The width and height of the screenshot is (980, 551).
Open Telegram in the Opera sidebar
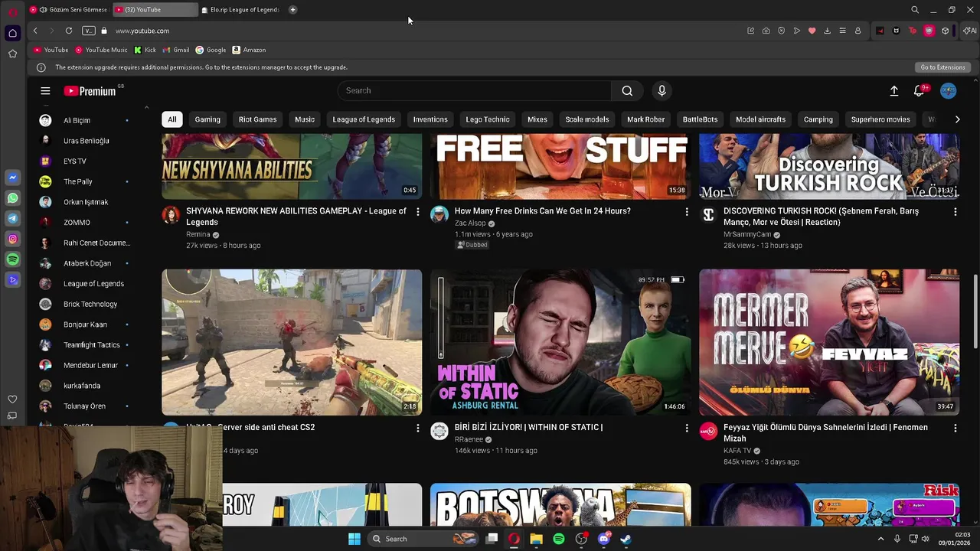coord(12,219)
